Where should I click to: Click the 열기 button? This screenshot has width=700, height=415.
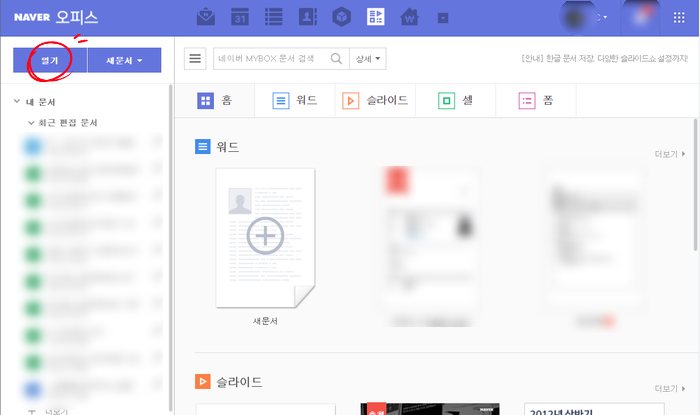(x=50, y=60)
